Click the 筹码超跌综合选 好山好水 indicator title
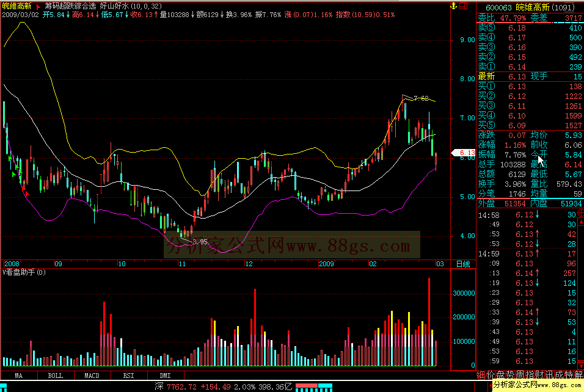The image size is (584, 392). (x=103, y=6)
